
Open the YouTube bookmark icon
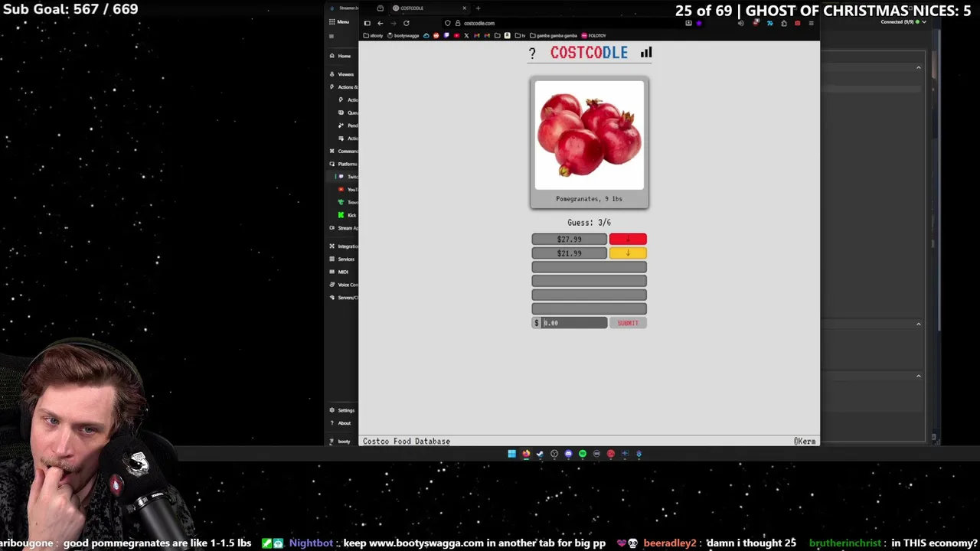456,35
